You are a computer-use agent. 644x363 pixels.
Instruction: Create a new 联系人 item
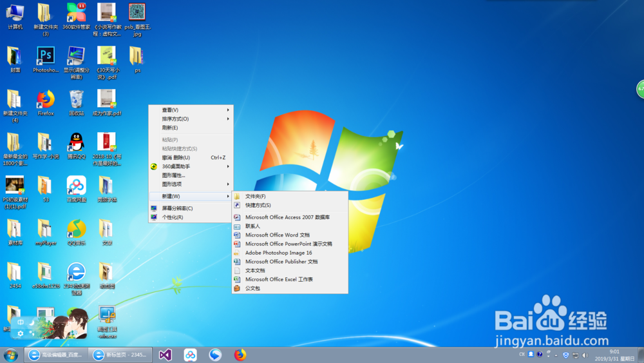(290, 226)
